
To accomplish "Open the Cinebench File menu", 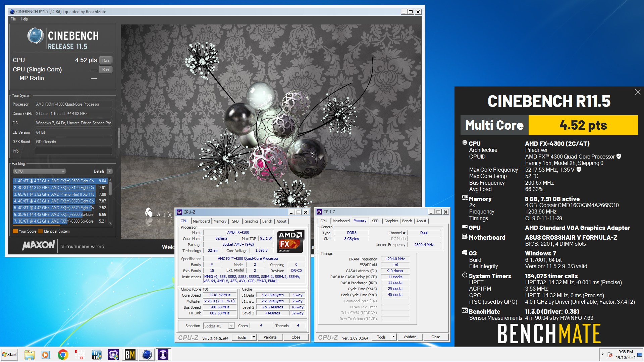I will point(13,19).
